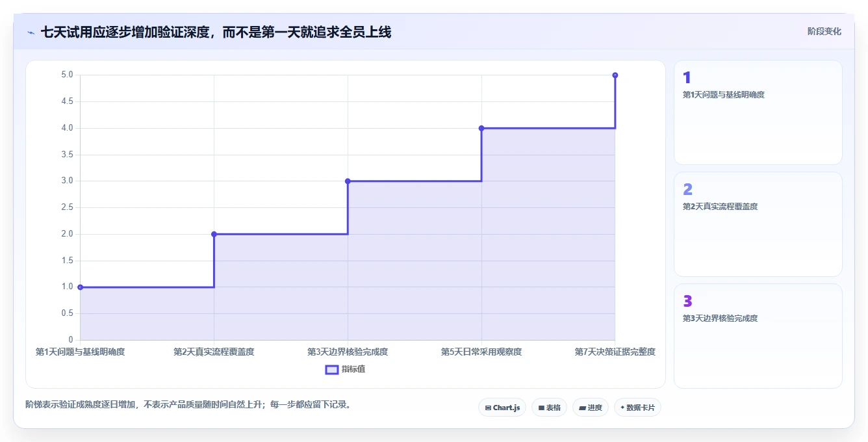Image resolution: width=868 pixels, height=442 pixels.
Task: Click the x-axis label 第7天决策证据完整度
Action: click(615, 352)
